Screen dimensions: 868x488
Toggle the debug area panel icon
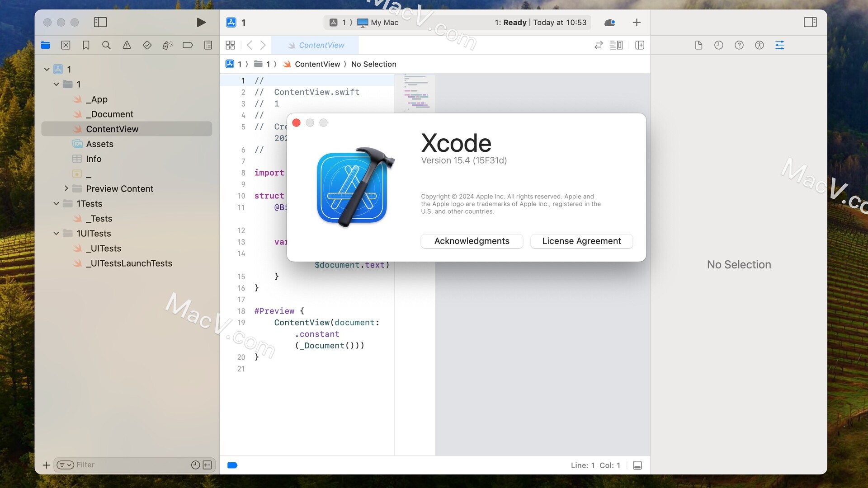[637, 465]
